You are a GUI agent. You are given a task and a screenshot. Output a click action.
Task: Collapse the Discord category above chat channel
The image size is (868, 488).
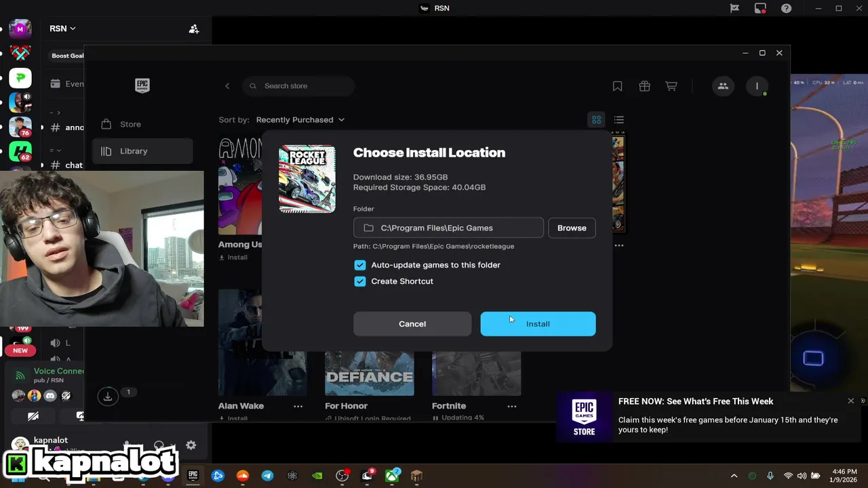56,150
